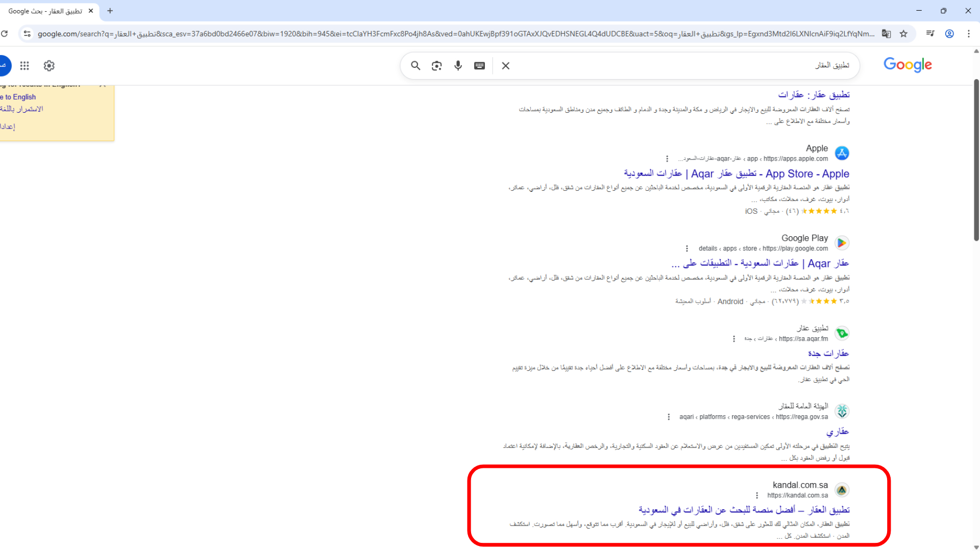Open a new browser tab
980x551 pixels.
click(x=110, y=11)
